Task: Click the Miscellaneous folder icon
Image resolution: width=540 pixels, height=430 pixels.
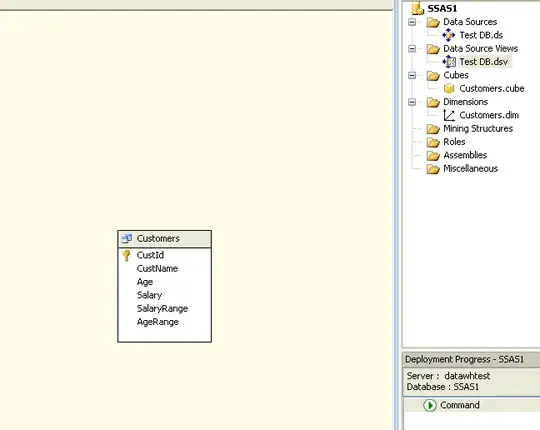Action: click(433, 169)
